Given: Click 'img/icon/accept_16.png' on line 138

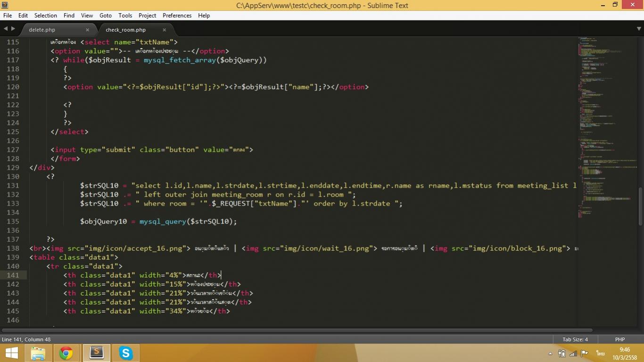Looking at the screenshot, I should 138,248.
